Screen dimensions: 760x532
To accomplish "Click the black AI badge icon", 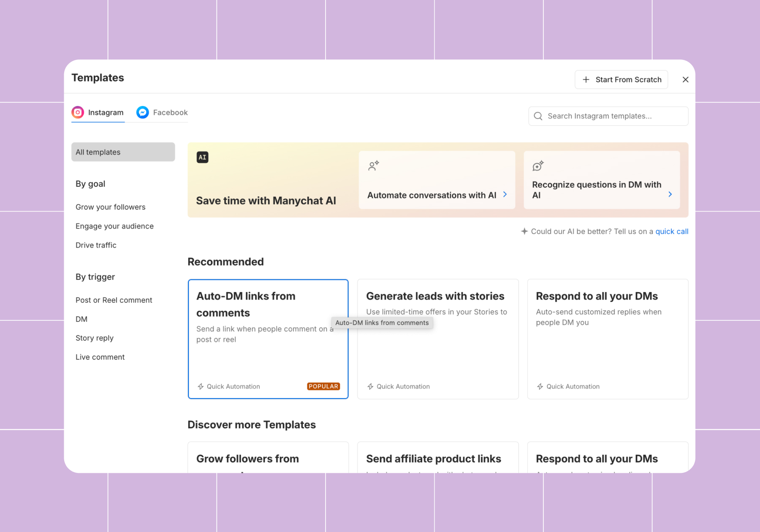I will point(202,157).
